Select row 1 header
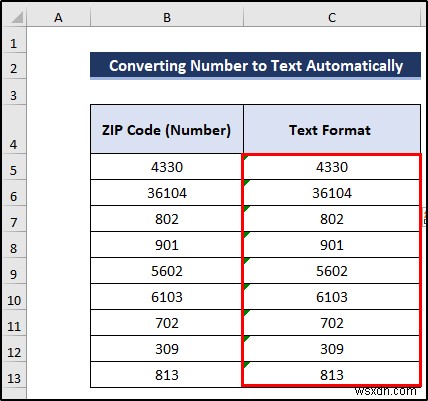The image size is (428, 401). [x=14, y=43]
